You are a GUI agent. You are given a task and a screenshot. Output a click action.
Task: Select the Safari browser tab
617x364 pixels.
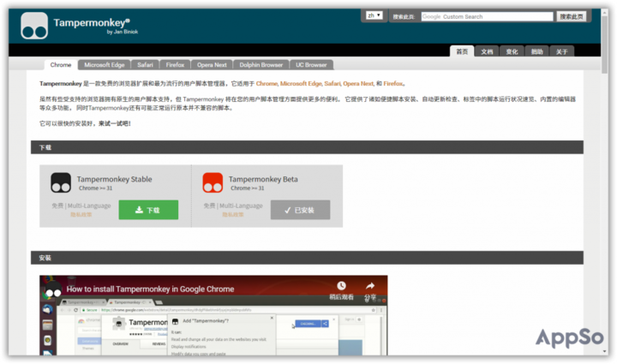tap(145, 65)
